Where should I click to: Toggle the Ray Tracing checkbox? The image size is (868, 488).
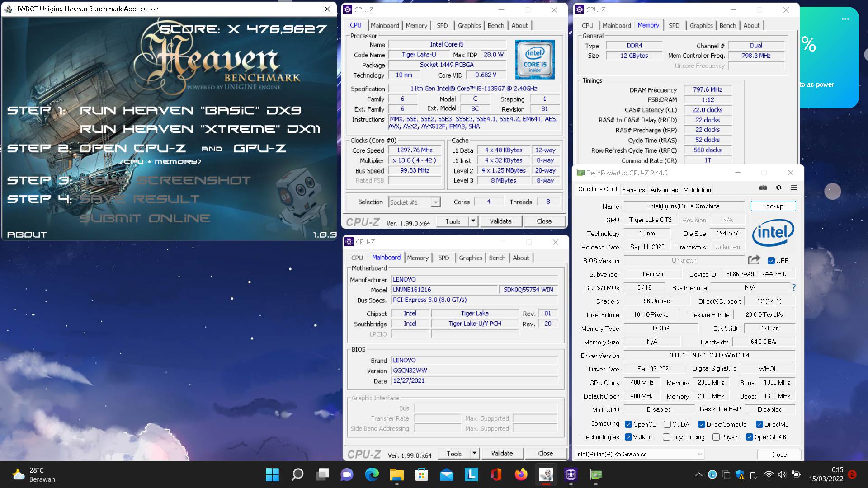(666, 437)
